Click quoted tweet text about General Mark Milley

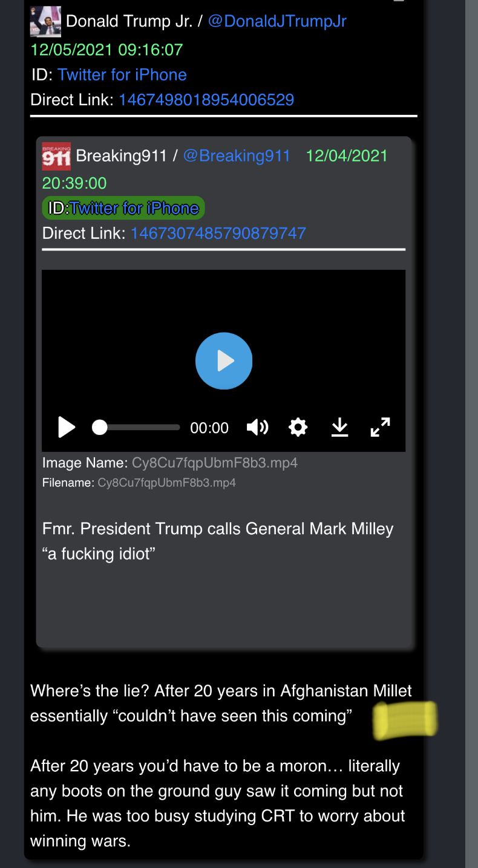[x=218, y=541]
